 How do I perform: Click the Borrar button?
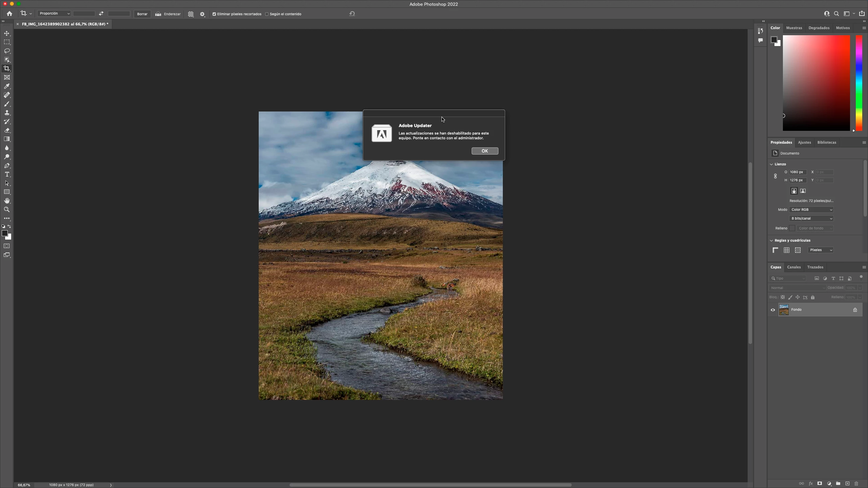point(142,14)
